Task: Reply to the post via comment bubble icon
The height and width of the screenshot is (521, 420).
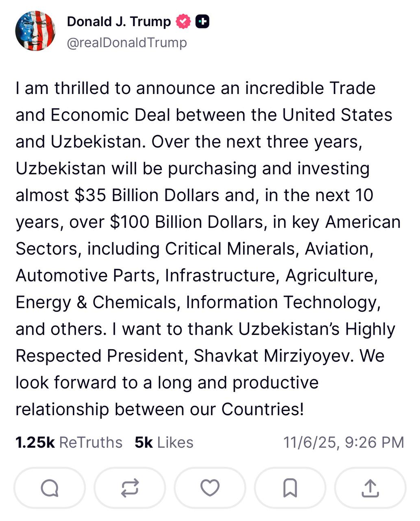Action: [50, 488]
